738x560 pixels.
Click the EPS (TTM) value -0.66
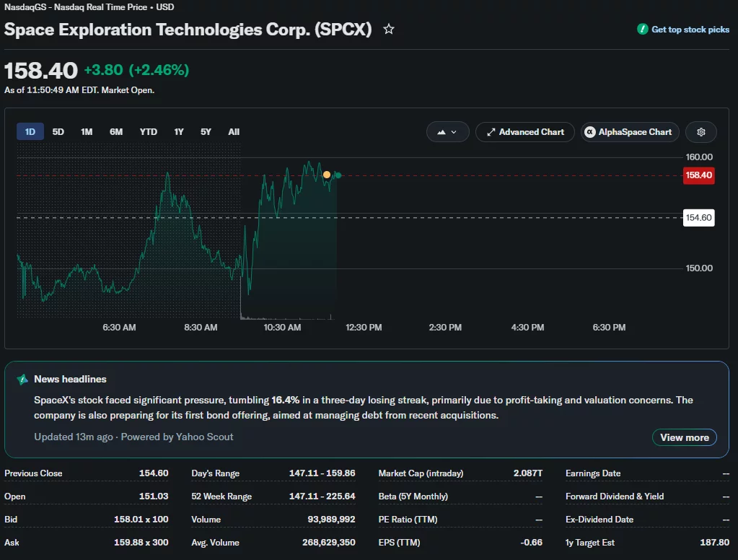pos(532,543)
